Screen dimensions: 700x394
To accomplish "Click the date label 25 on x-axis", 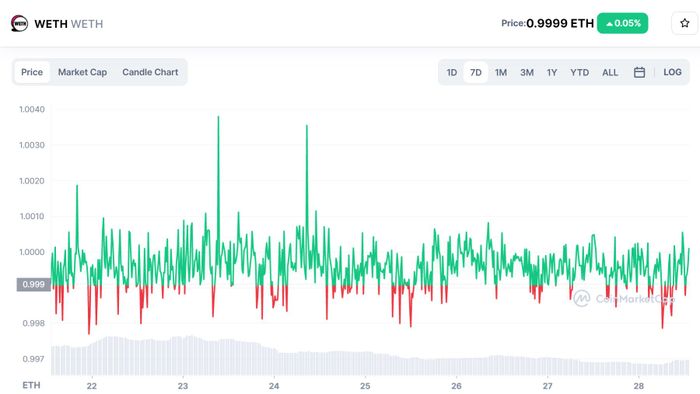I will (x=365, y=386).
